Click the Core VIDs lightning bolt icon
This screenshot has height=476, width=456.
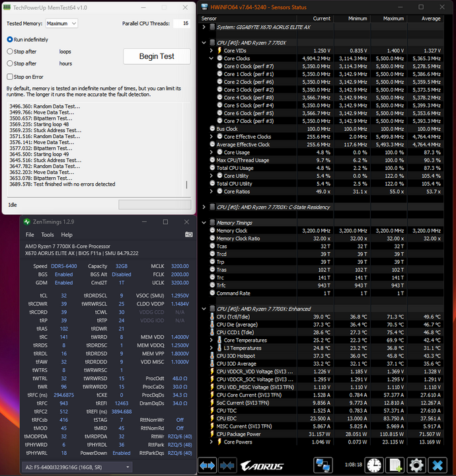click(219, 50)
